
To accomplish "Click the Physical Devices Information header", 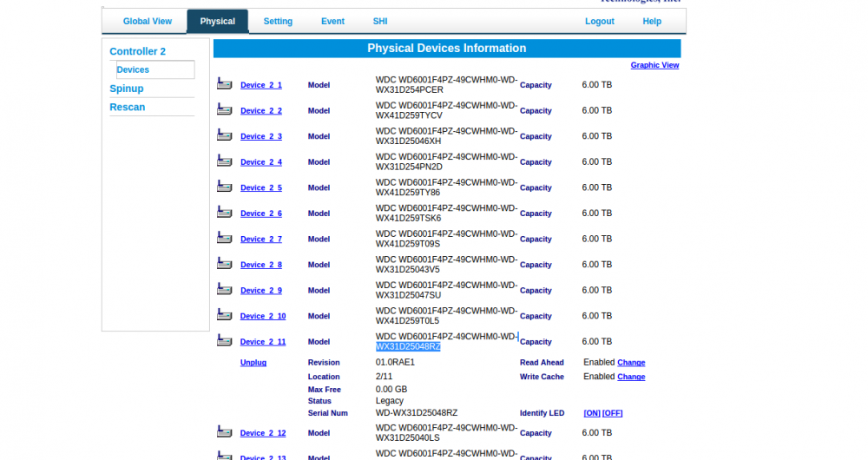I will (x=447, y=48).
